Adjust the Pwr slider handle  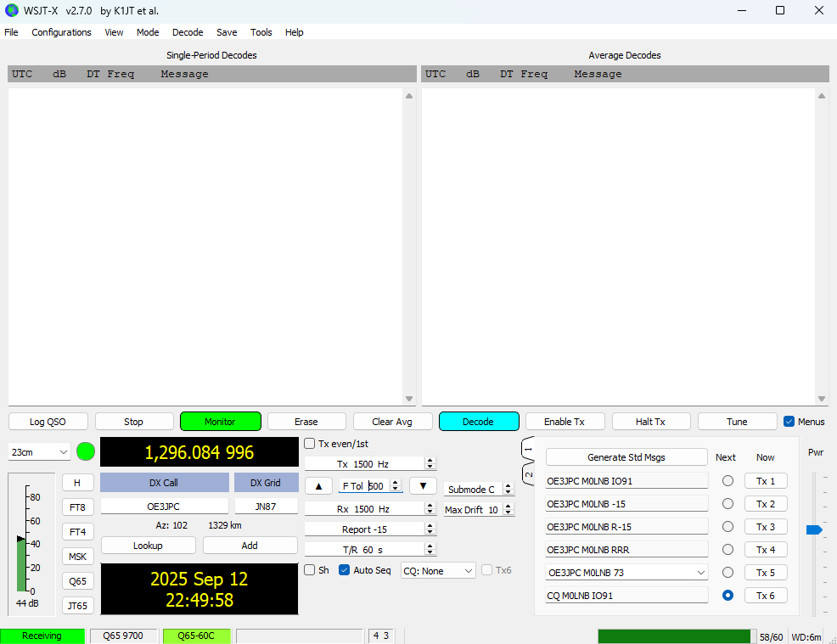coord(814,530)
